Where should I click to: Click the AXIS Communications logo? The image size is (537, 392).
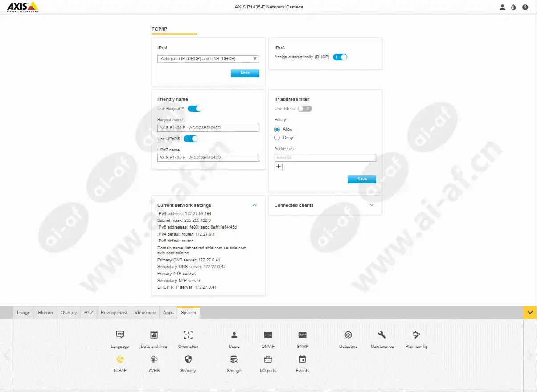(x=23, y=7)
